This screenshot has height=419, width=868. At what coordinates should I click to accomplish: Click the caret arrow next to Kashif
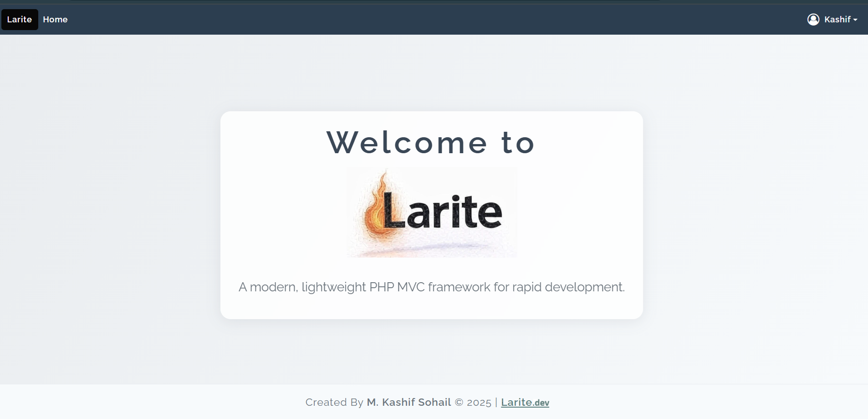click(854, 20)
